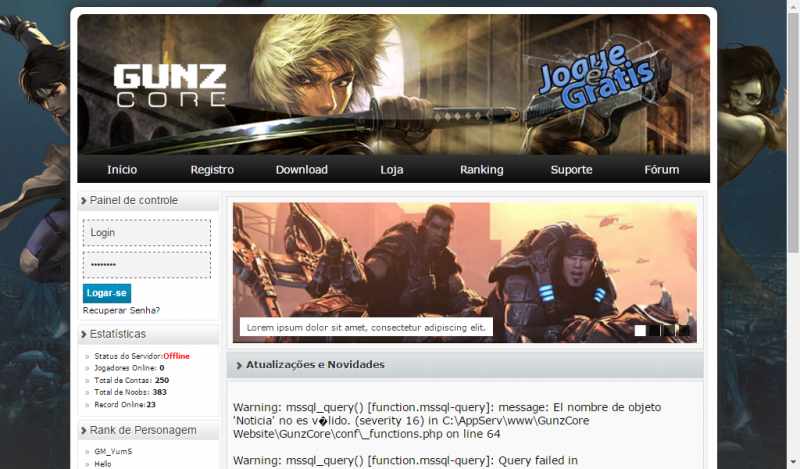Focus the password input field
The height and width of the screenshot is (469, 800).
click(147, 265)
